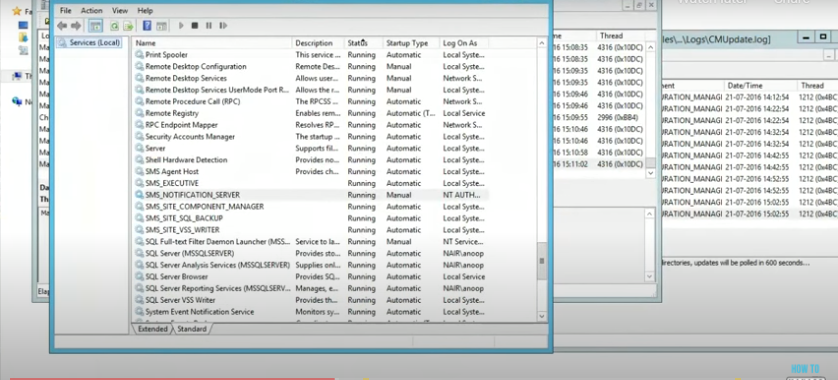The height and width of the screenshot is (380, 838).
Task: Click the Start Service play icon
Action: point(181,26)
